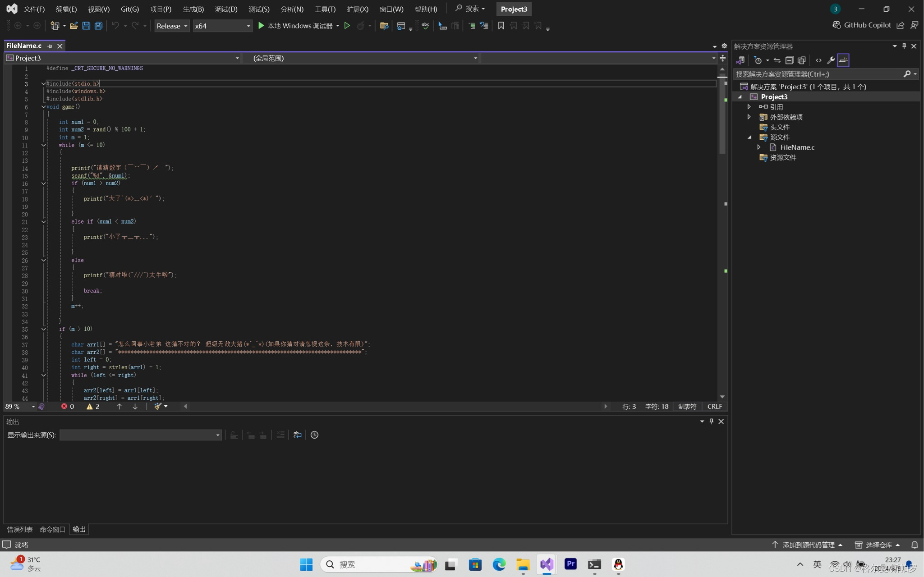Viewport: 924px width, 577px height.
Task: Collapse the void game() function outline
Action: click(x=43, y=107)
